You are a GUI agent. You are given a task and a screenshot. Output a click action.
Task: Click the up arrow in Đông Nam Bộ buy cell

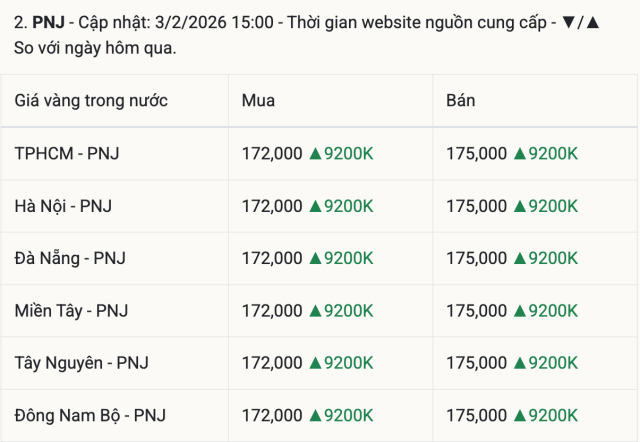pos(314,414)
